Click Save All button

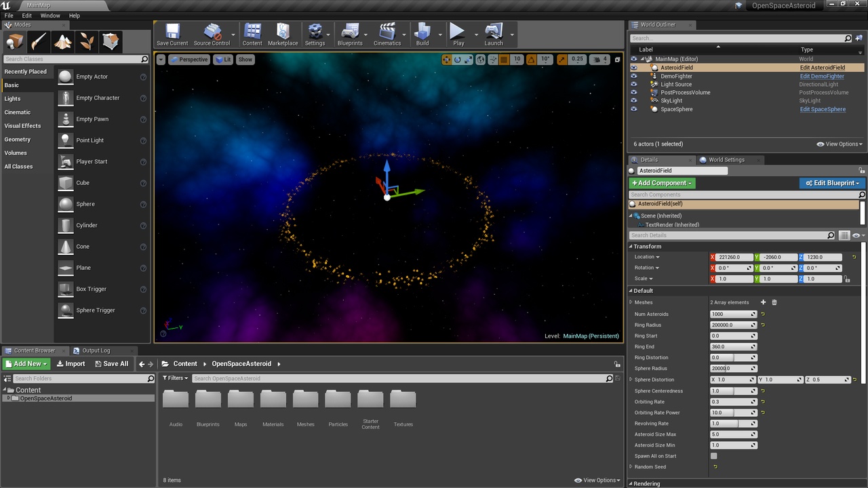click(112, 364)
